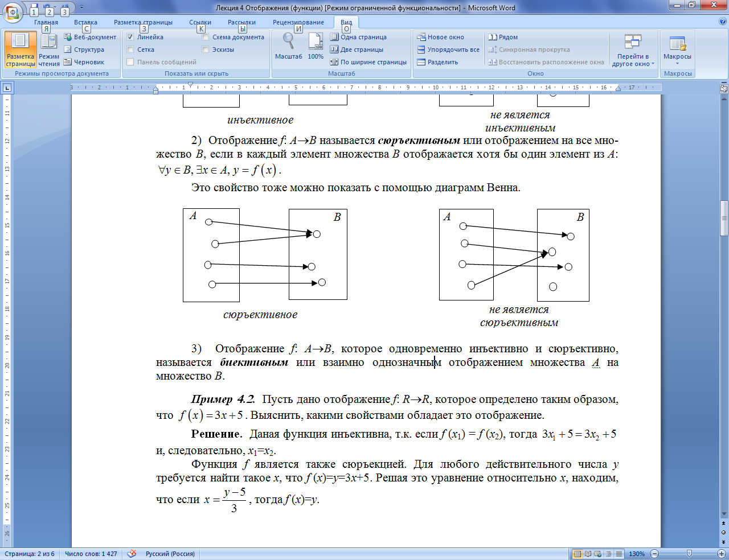Click the 130% zoom level button
The image size is (729, 560).
[x=636, y=554]
